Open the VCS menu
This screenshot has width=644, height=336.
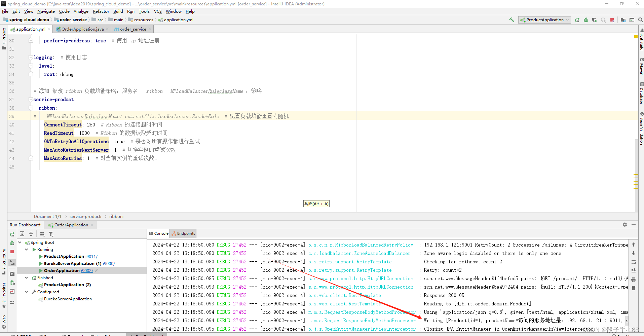coord(158,11)
